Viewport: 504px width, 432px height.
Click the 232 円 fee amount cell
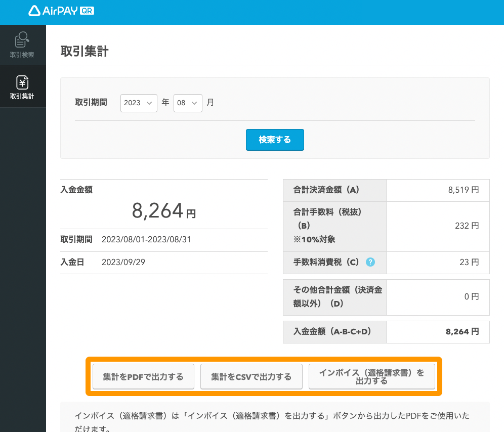click(467, 226)
